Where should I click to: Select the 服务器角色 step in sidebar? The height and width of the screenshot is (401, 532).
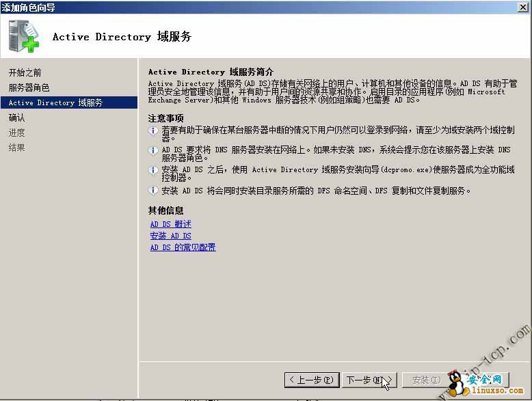29,87
